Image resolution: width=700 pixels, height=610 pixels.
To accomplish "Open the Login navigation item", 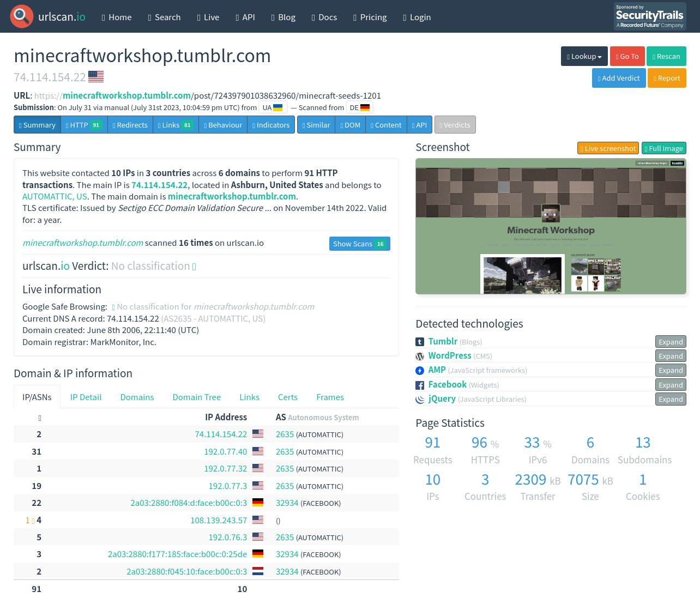I will pos(417,17).
